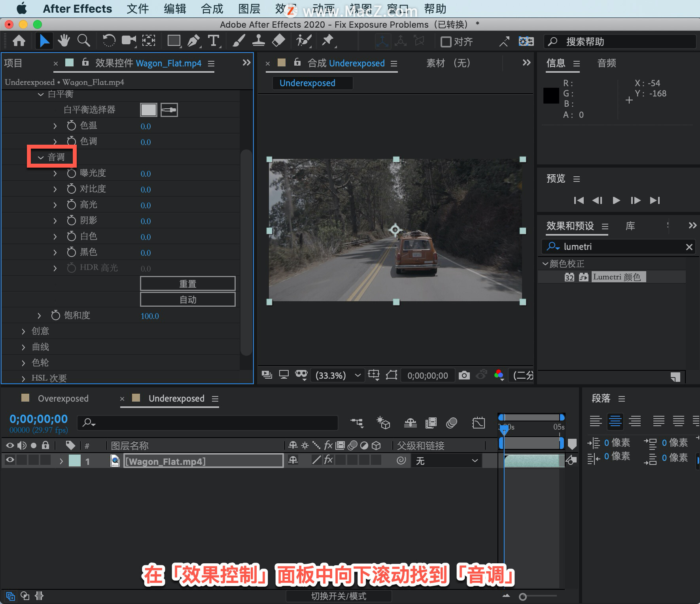Expand the 曲线 section

(x=23, y=347)
